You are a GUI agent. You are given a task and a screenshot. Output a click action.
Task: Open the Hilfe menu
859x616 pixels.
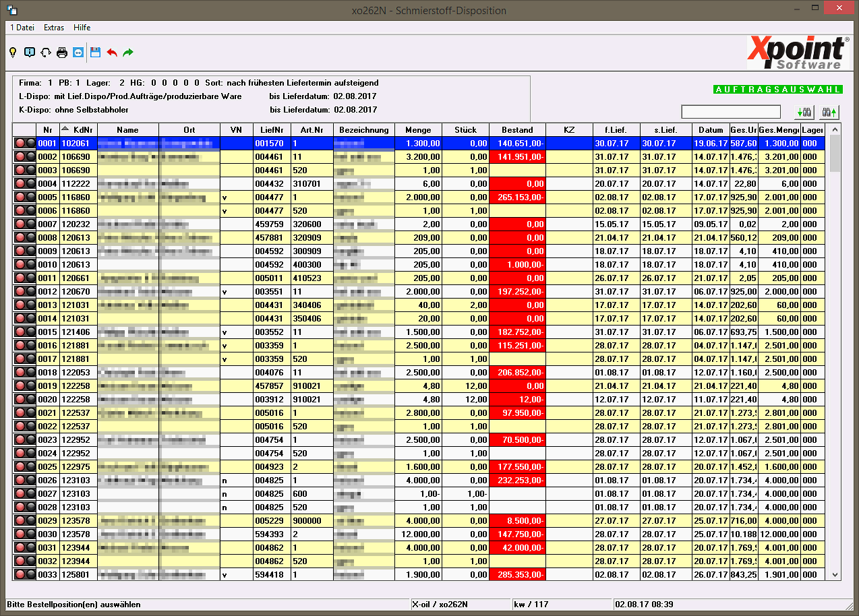[82, 28]
